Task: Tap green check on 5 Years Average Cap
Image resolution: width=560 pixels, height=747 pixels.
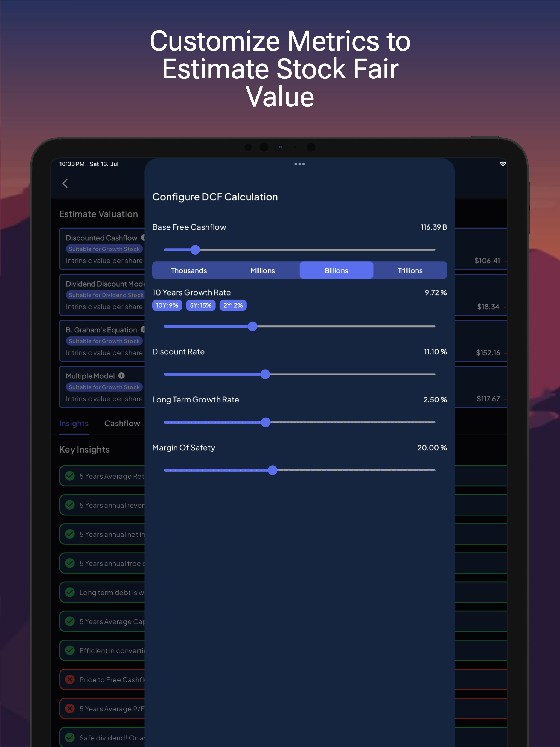Action: 70,621
